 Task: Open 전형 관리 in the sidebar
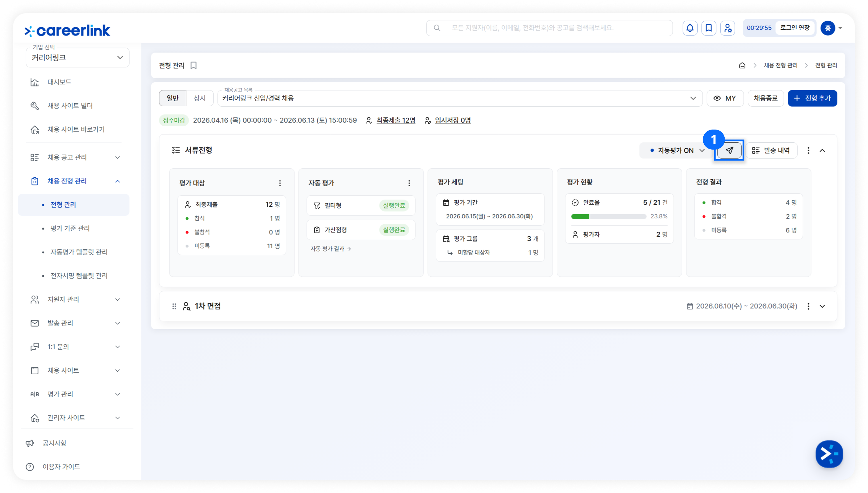click(x=74, y=205)
